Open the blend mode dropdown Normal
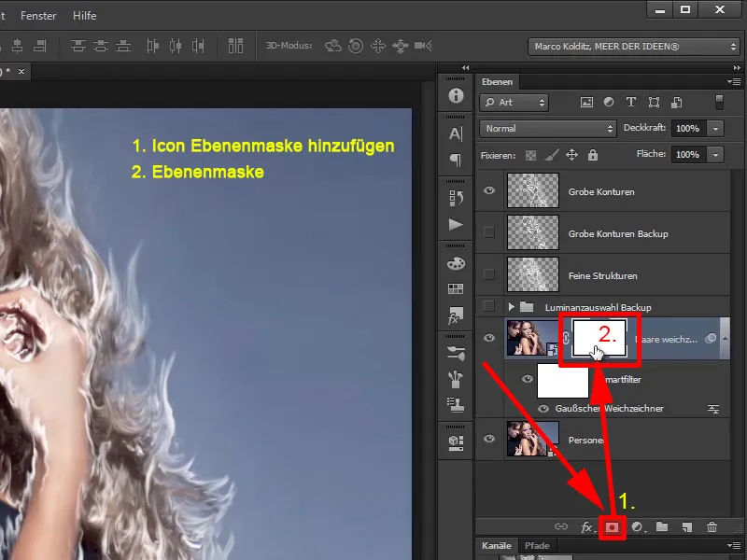The width and height of the screenshot is (747, 560). (x=547, y=129)
